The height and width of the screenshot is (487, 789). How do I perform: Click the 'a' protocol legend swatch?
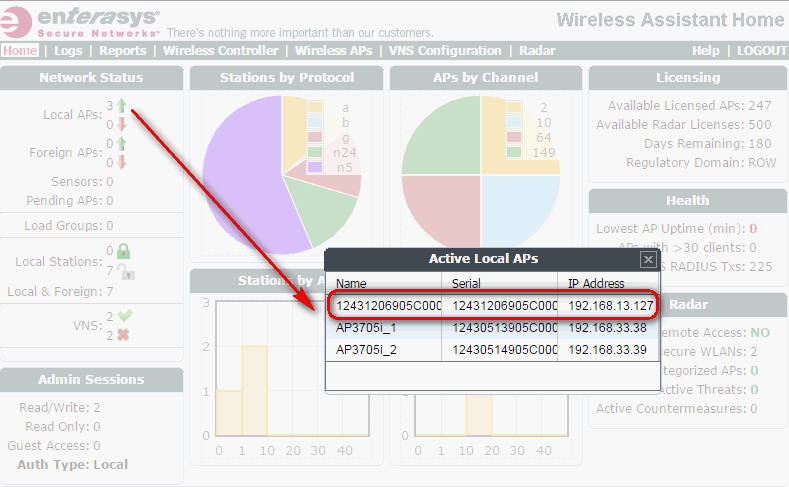click(x=315, y=107)
